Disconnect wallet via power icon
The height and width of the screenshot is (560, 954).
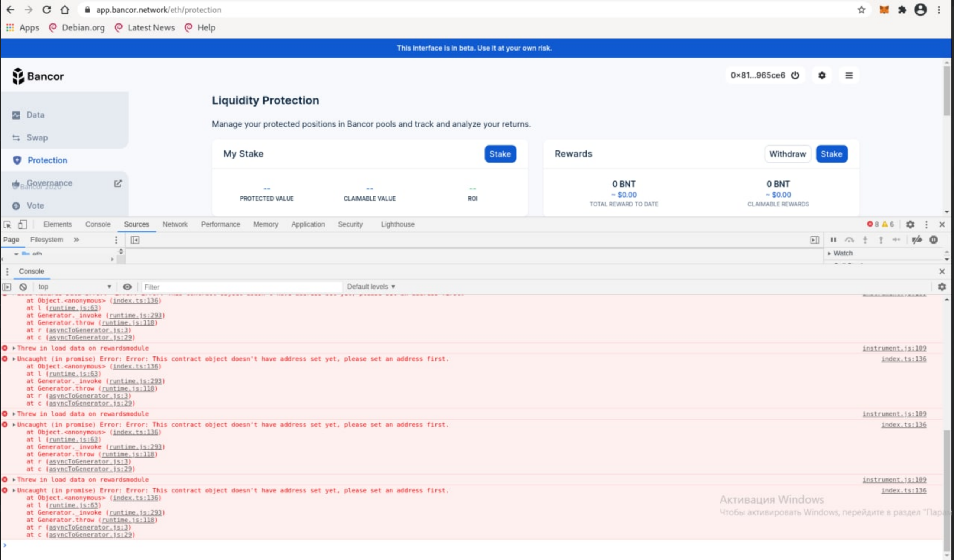(x=795, y=75)
